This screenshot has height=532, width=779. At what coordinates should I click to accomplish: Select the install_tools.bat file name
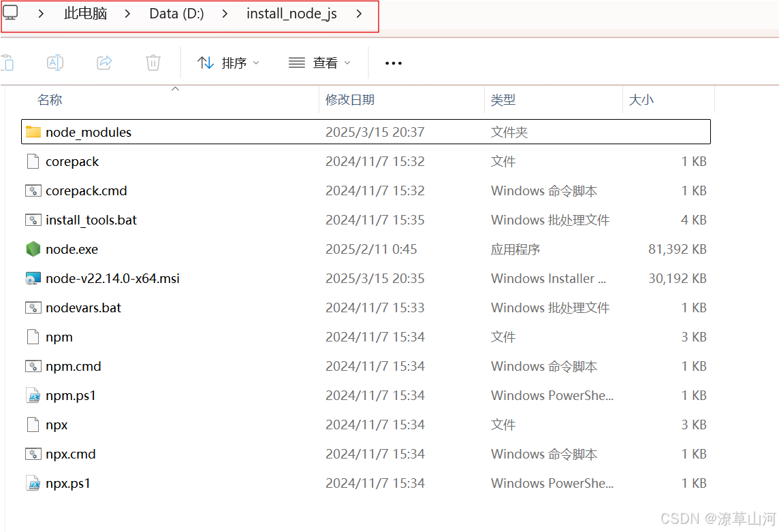pos(91,220)
